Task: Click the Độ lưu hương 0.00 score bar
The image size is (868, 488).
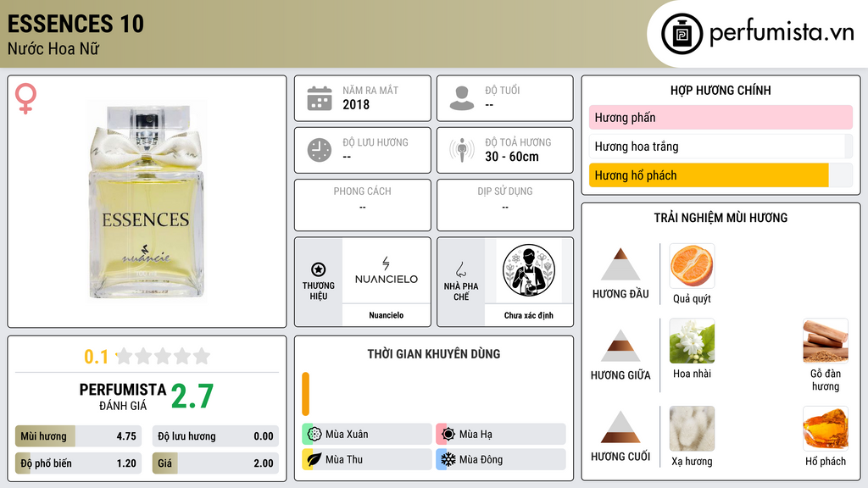Action: tap(215, 436)
